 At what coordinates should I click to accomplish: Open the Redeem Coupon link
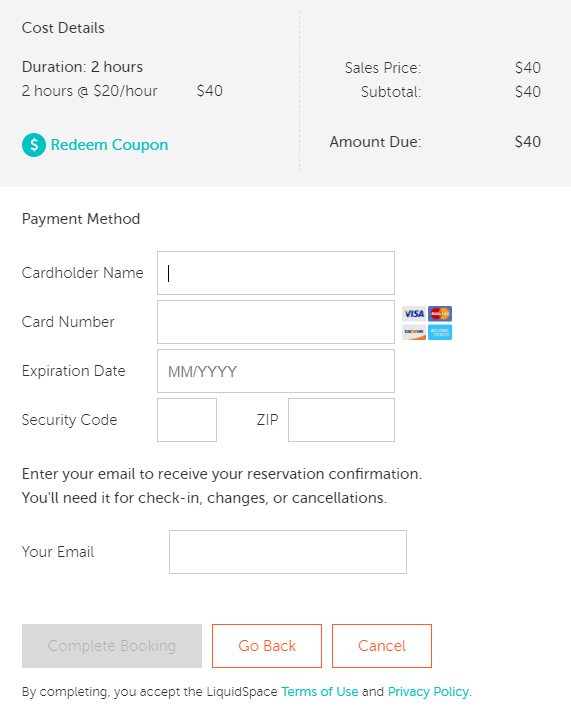point(109,145)
